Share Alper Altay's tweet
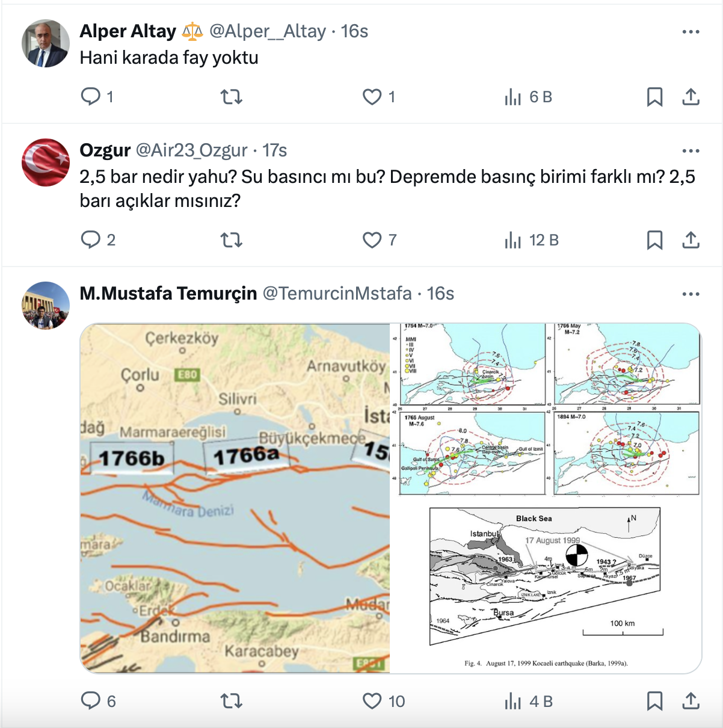This screenshot has height=728, width=723. [x=691, y=96]
